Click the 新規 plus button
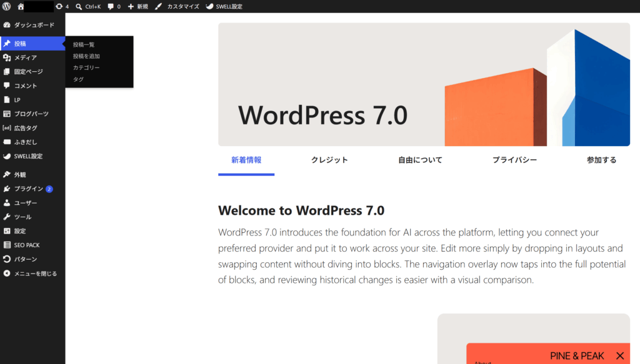 pos(138,6)
